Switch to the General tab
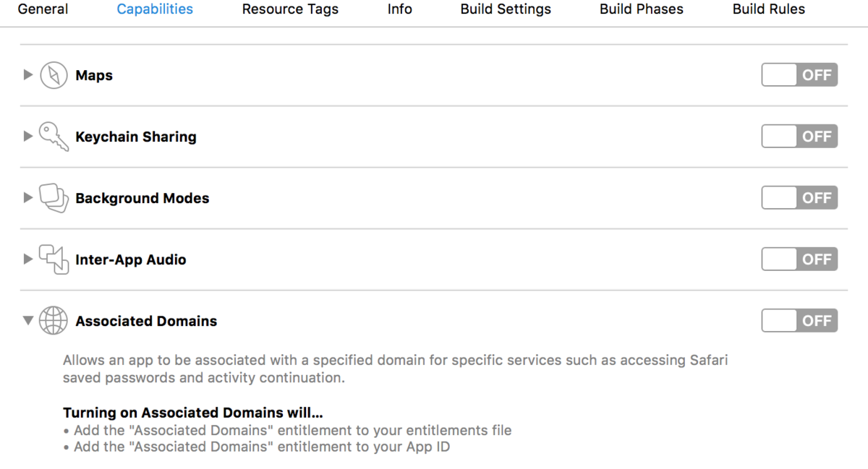 click(x=43, y=9)
